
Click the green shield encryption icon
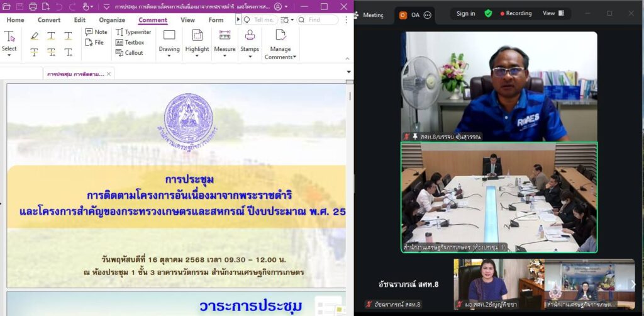click(x=488, y=13)
